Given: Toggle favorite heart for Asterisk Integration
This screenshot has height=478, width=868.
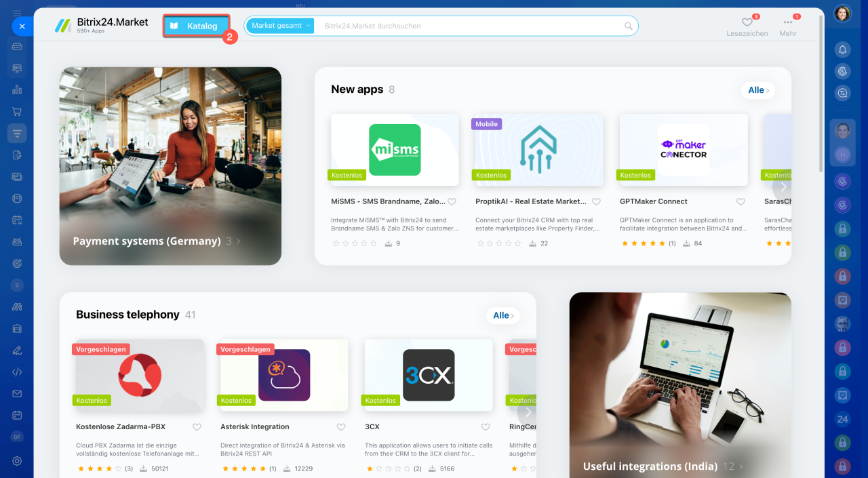Looking at the screenshot, I should point(341,427).
